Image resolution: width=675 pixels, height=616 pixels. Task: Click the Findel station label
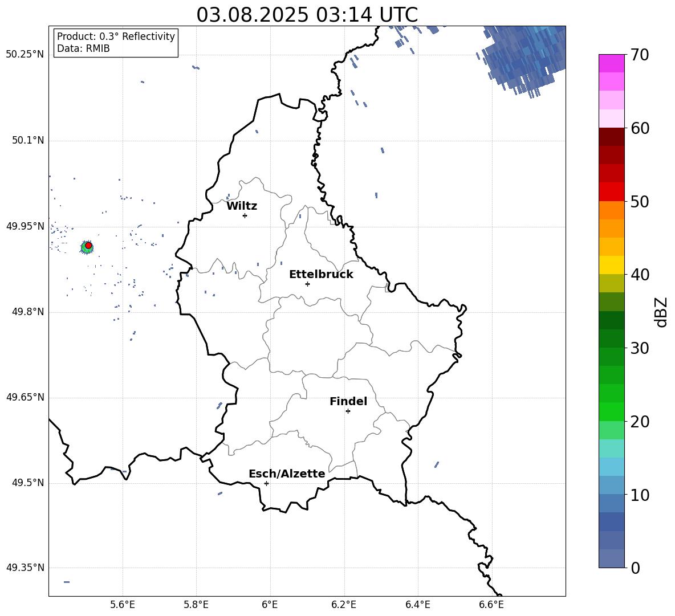click(x=348, y=401)
